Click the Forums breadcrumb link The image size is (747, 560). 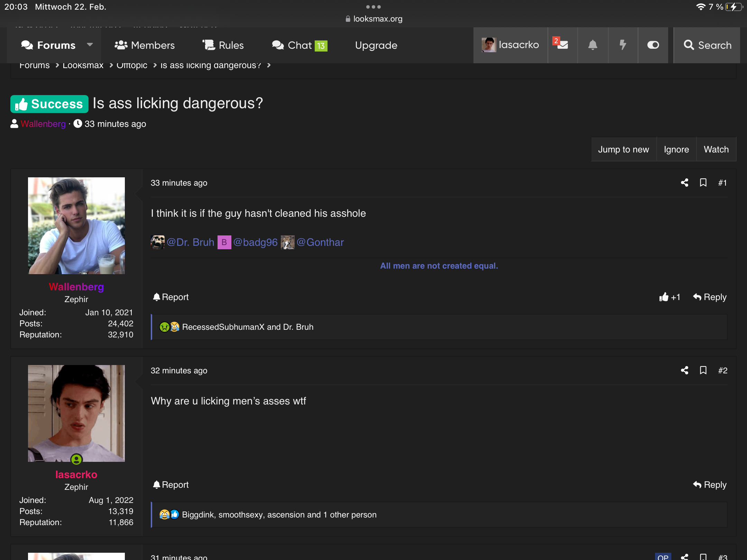35,66
